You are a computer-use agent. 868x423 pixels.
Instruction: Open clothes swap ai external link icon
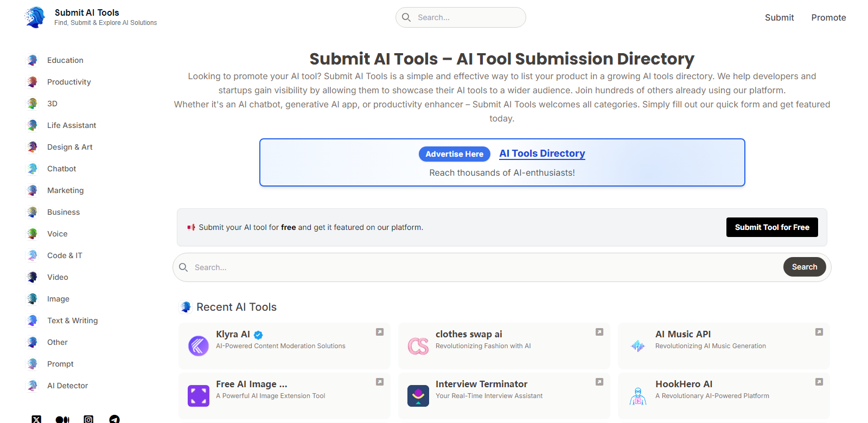coord(599,332)
